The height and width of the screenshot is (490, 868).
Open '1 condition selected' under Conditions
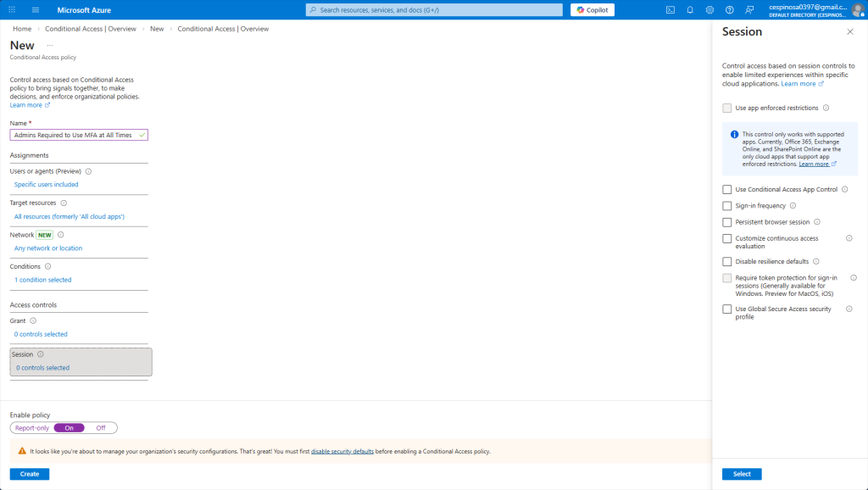(42, 280)
